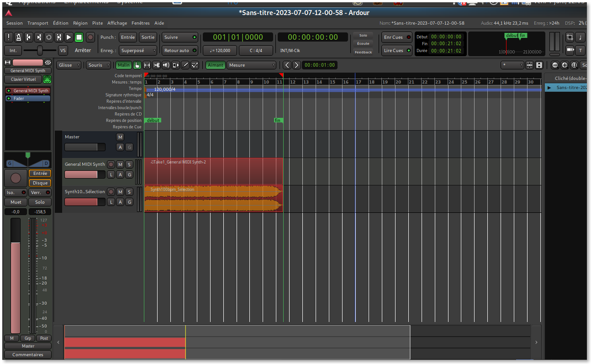Image resolution: width=591 pixels, height=364 pixels.
Task: Arm recording on General MIDI Synth track
Action: pyautogui.click(x=111, y=164)
